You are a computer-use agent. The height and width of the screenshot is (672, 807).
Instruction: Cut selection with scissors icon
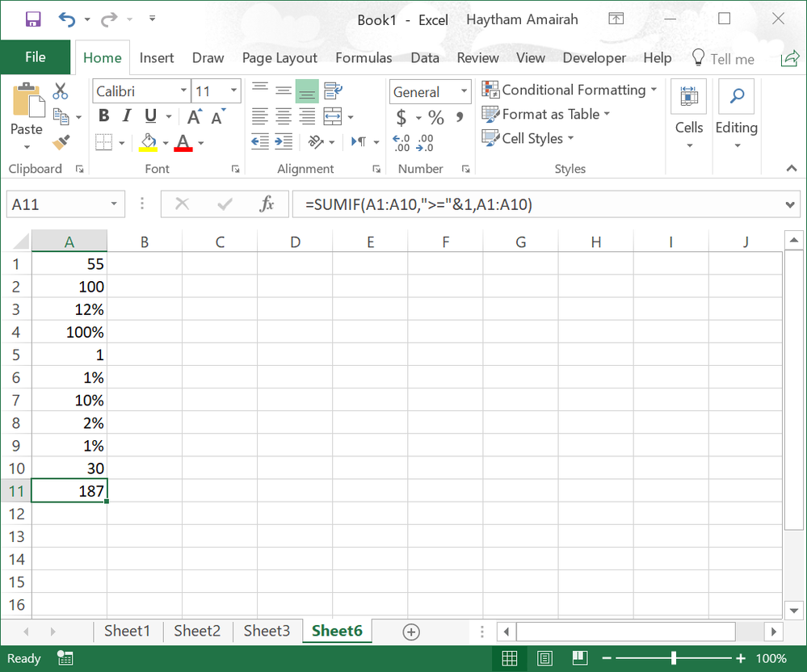pos(61,91)
